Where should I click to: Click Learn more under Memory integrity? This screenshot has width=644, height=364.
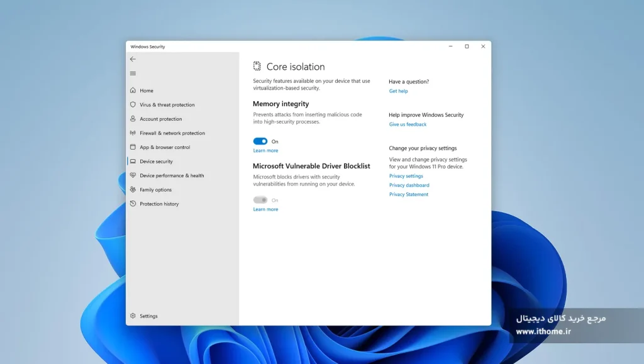[265, 151]
